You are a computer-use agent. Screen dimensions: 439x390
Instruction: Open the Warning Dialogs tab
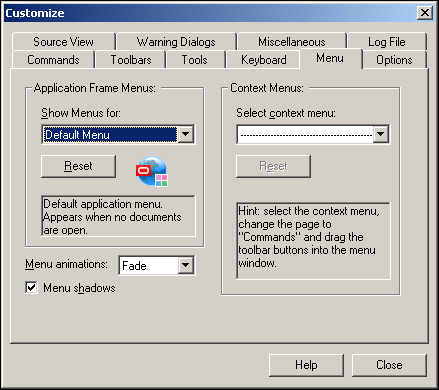click(x=176, y=42)
